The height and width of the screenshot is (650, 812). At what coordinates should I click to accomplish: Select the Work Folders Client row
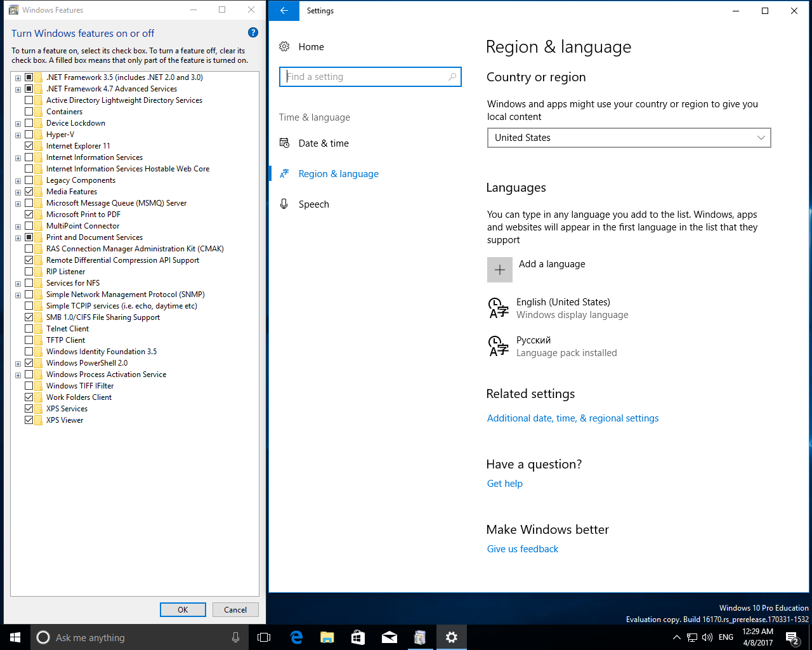[79, 397]
